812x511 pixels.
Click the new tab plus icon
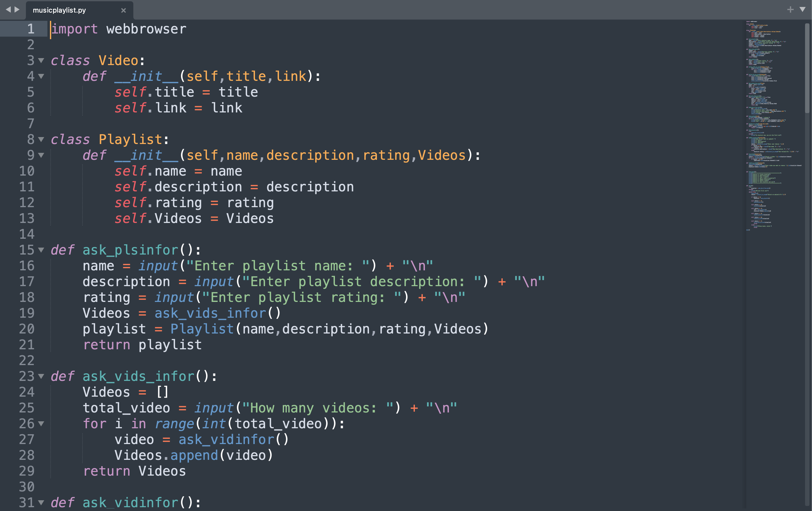790,10
